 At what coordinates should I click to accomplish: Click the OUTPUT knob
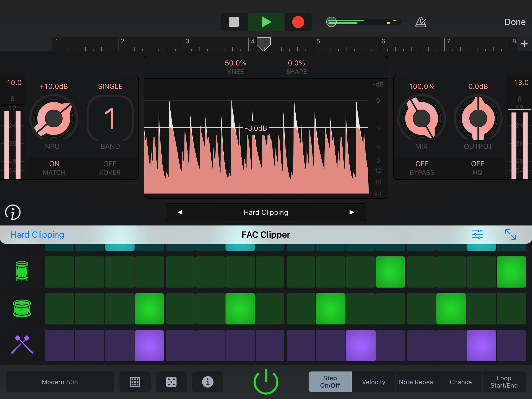point(478,119)
